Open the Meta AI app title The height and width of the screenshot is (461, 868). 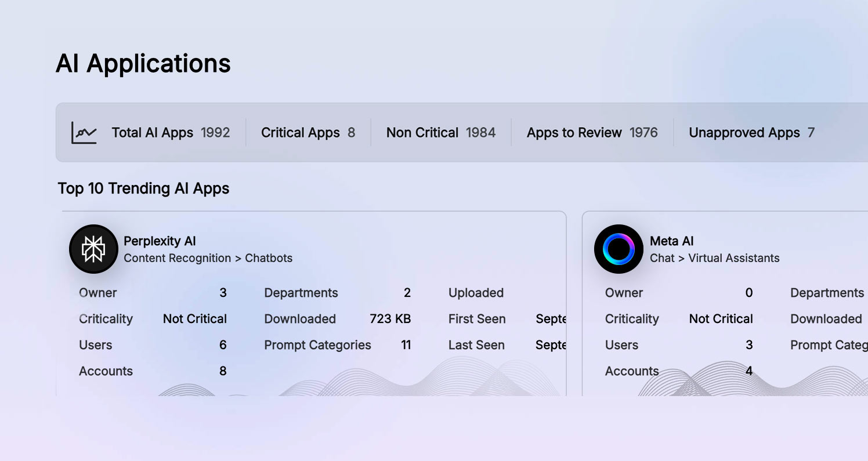[x=672, y=241]
